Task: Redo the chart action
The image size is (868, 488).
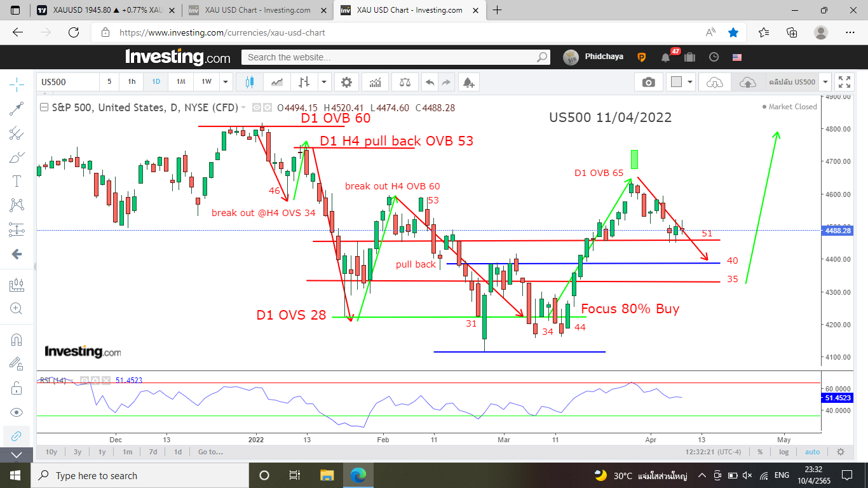Action: pos(446,82)
